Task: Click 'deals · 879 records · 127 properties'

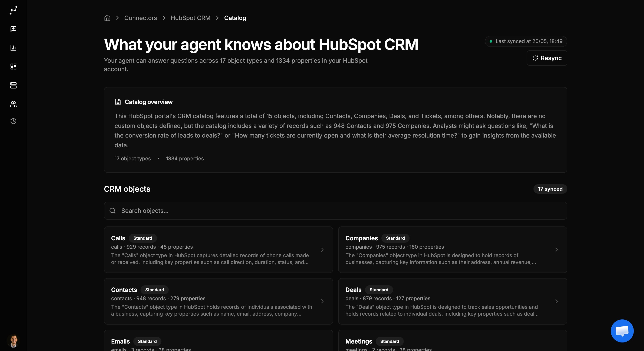Action: point(388,298)
